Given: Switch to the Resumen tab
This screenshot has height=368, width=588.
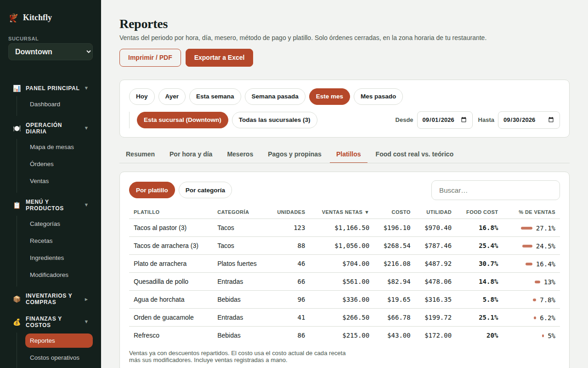Looking at the screenshot, I should coord(140,154).
